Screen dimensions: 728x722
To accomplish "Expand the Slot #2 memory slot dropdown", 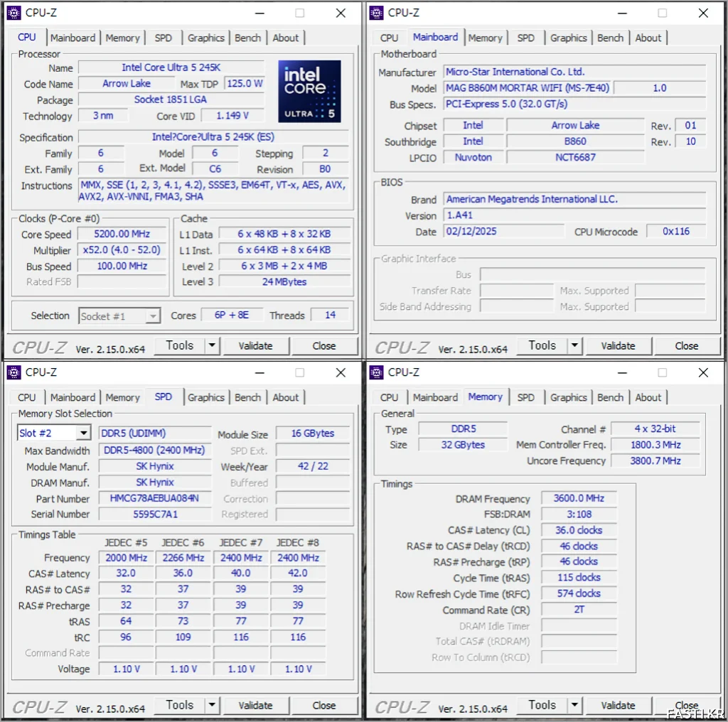I will click(84, 433).
